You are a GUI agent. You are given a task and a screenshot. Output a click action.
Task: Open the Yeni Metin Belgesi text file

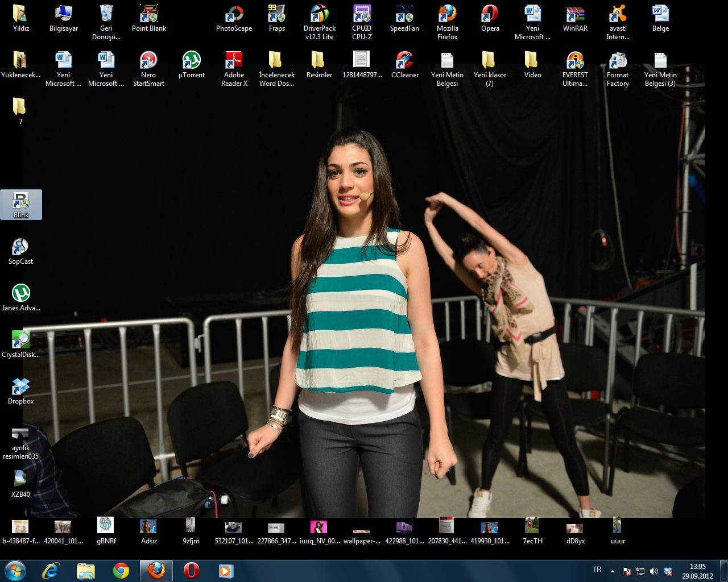447,68
